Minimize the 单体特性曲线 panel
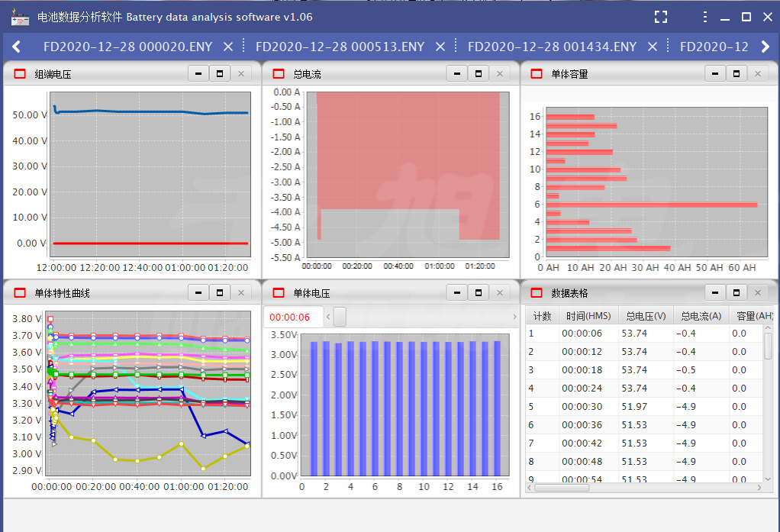 tap(198, 292)
